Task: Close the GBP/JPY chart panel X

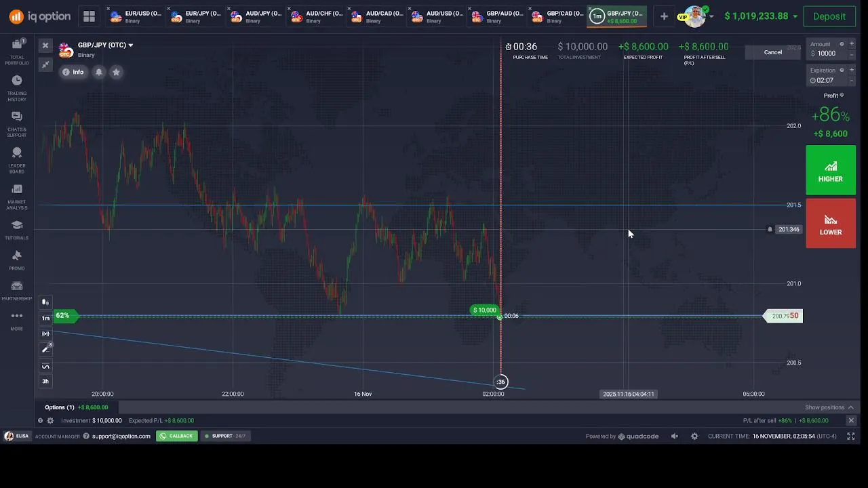Action: [x=45, y=45]
